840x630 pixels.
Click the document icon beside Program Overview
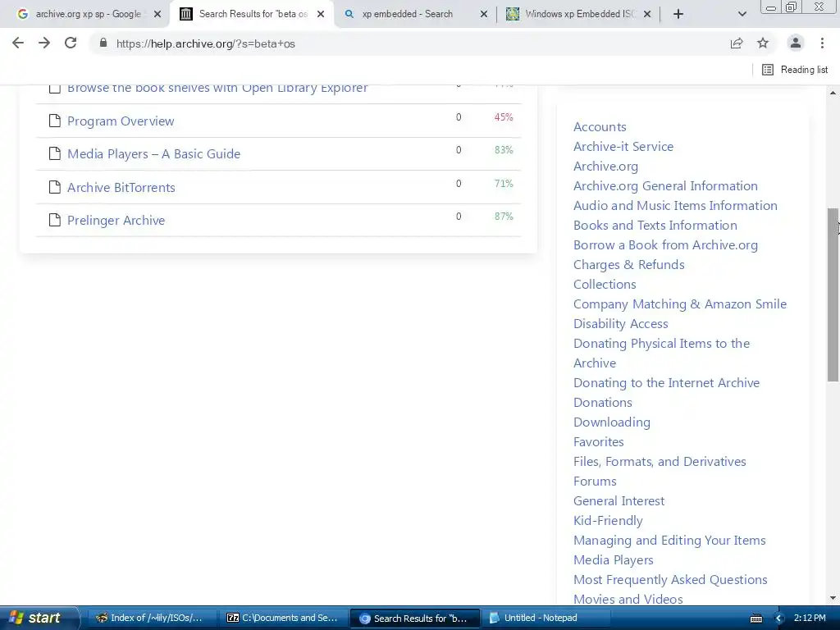tap(55, 121)
